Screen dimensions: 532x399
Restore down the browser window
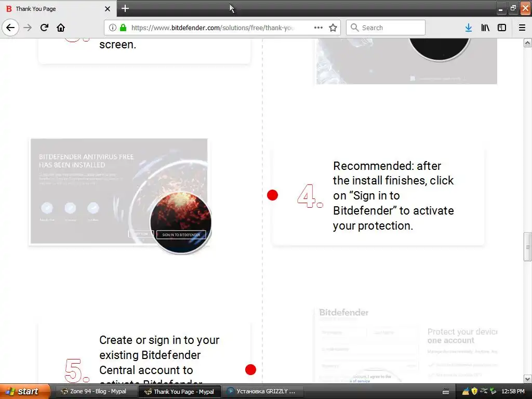point(513,8)
